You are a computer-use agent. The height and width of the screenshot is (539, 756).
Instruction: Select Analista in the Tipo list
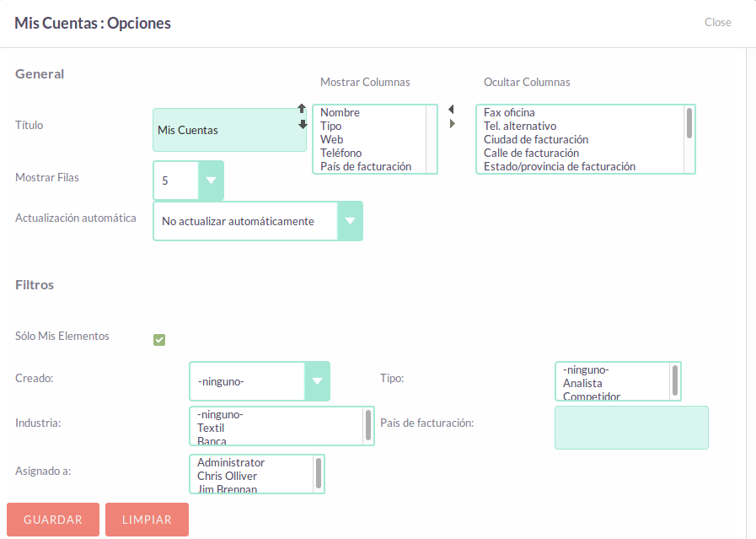tap(582, 384)
